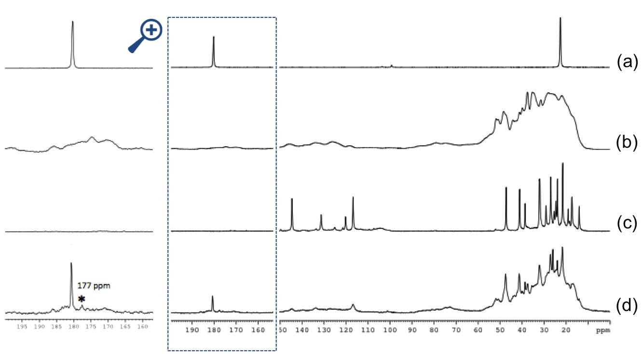
Task: Open the flat zoomed inset of spectrum (c)
Action: coord(77,231)
